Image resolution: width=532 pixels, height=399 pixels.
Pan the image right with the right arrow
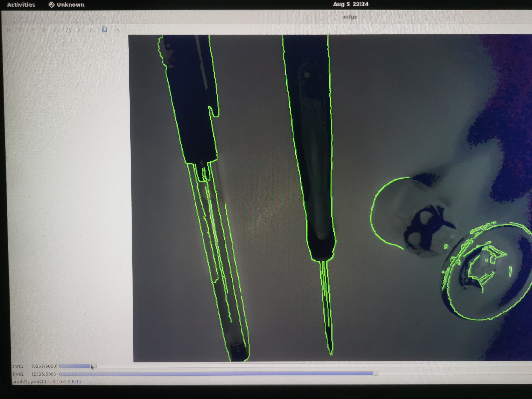tap(21, 30)
